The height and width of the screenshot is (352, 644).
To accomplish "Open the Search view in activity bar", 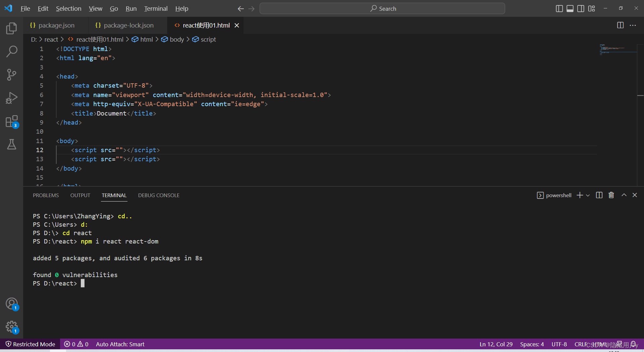I will click(11, 51).
